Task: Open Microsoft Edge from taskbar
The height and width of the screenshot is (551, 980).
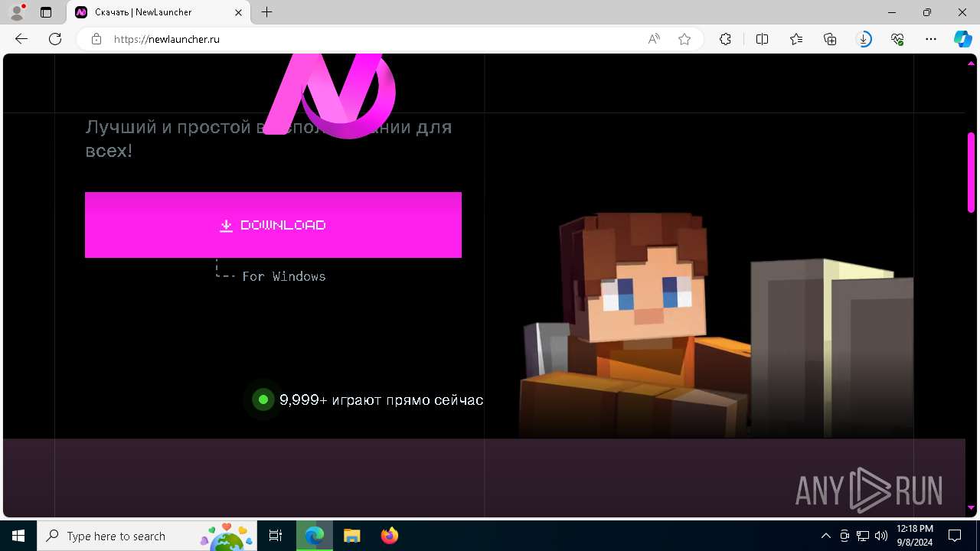Action: tap(315, 536)
